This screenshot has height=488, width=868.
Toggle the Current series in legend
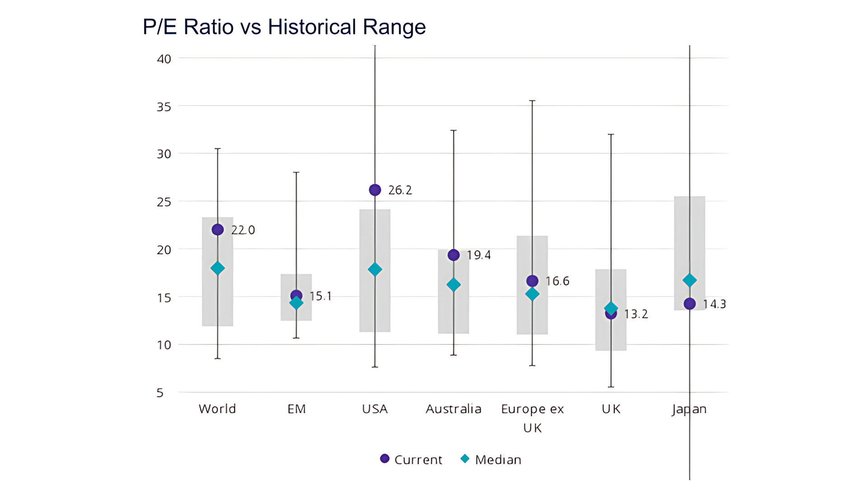coord(418,460)
